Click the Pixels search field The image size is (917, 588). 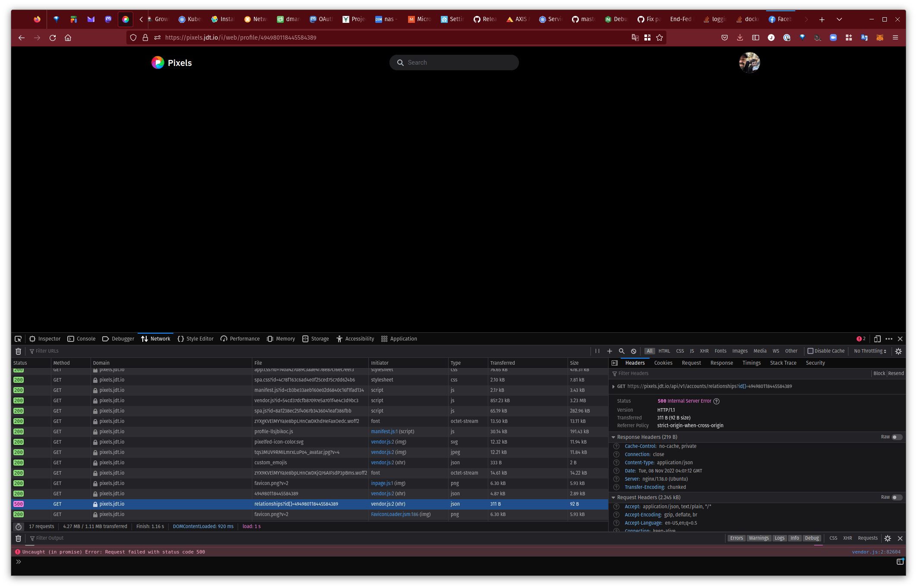pyautogui.click(x=454, y=63)
